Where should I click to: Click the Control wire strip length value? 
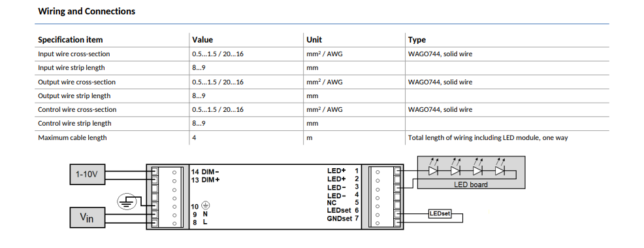point(199,124)
